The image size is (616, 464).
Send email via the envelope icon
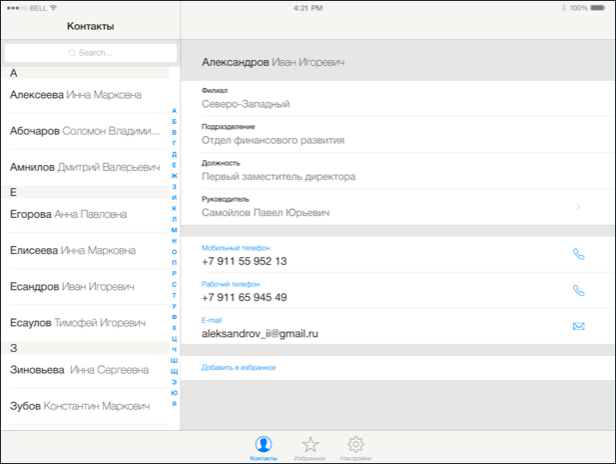[578, 326]
